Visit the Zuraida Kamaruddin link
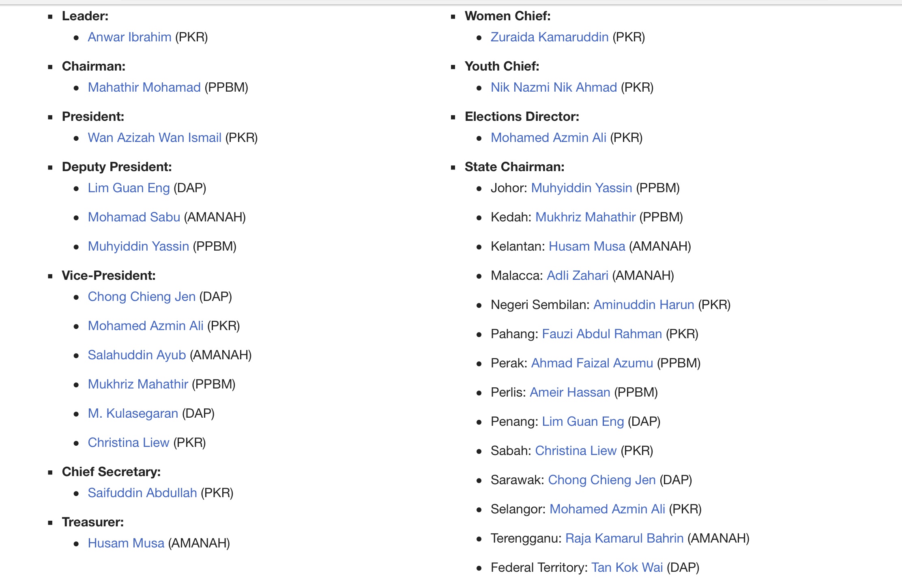This screenshot has width=902, height=588. pos(550,37)
